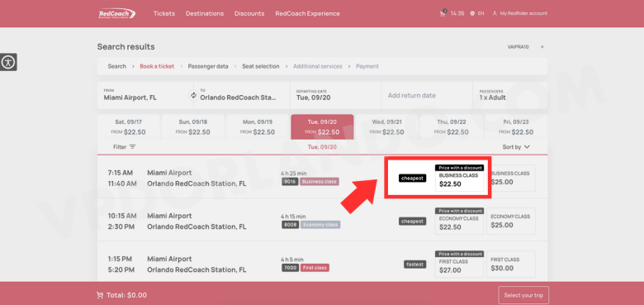
Task: Choose Business Class $25.00 fare
Action: point(511,178)
